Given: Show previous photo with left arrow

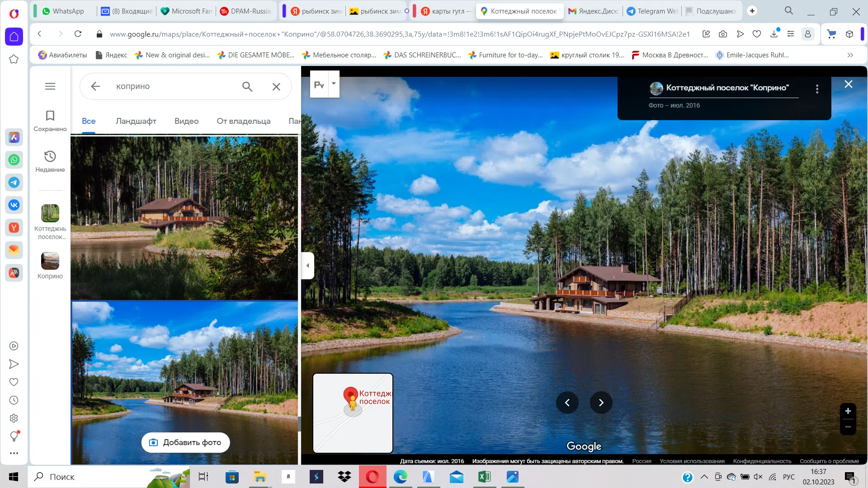Looking at the screenshot, I should click(567, 403).
